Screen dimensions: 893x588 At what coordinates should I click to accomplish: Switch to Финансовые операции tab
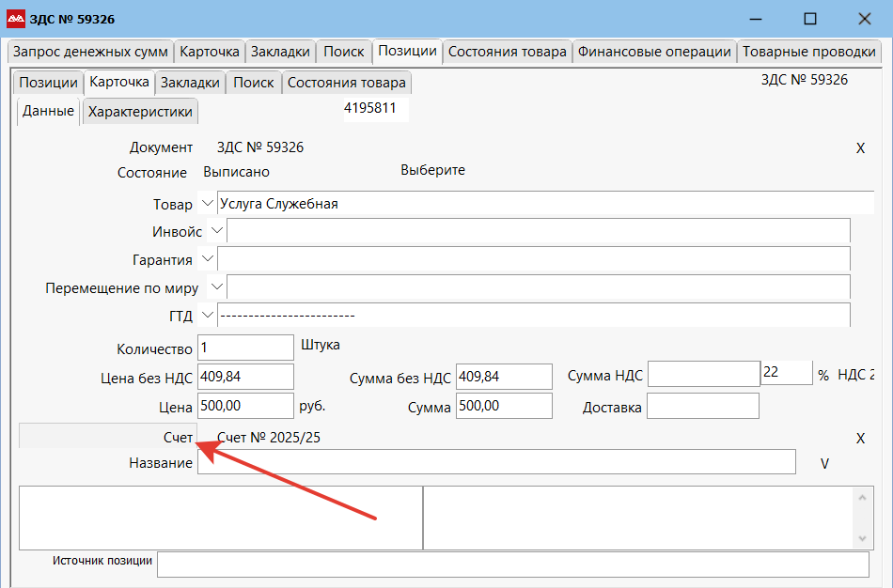pyautogui.click(x=654, y=52)
